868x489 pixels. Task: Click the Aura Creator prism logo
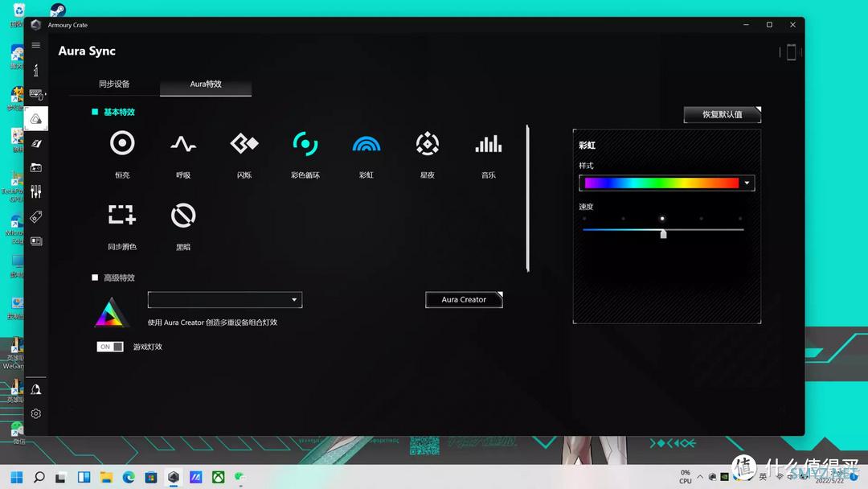[x=111, y=312]
